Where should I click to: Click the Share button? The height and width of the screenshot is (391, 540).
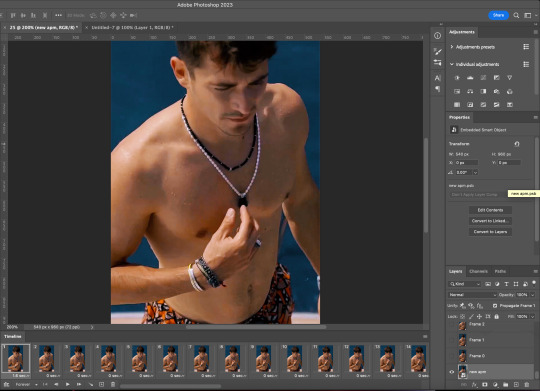(498, 15)
